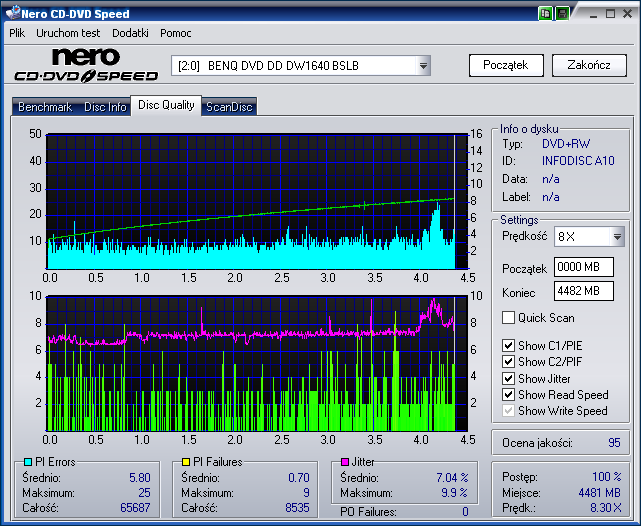Viewport: 641px width, 526px height.
Task: Open the Plik menu
Action: (x=17, y=33)
